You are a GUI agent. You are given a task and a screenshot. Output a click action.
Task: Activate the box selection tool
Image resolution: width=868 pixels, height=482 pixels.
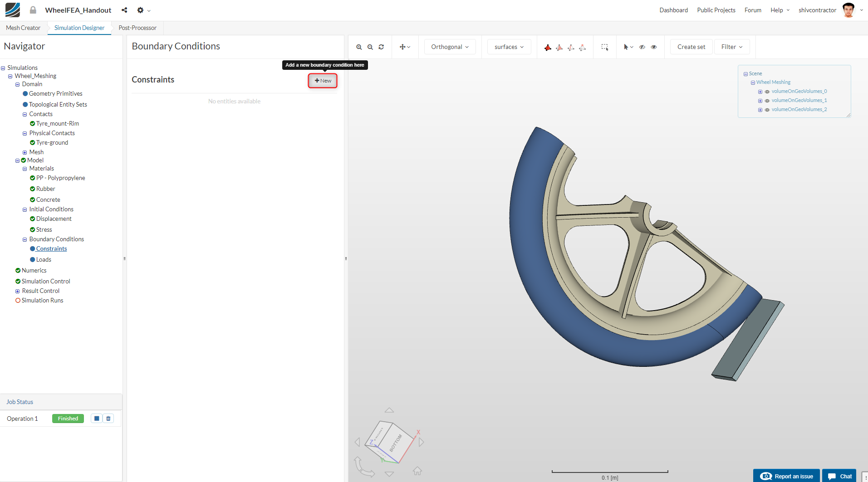tap(605, 47)
